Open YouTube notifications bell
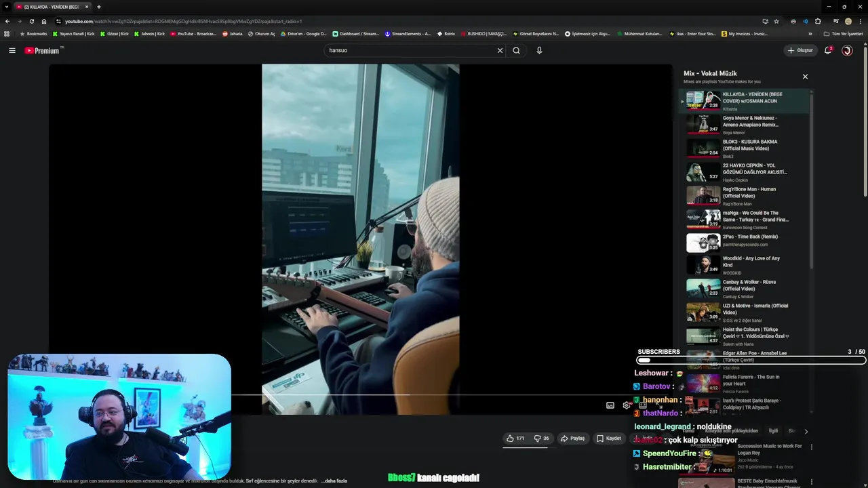 pos(828,50)
